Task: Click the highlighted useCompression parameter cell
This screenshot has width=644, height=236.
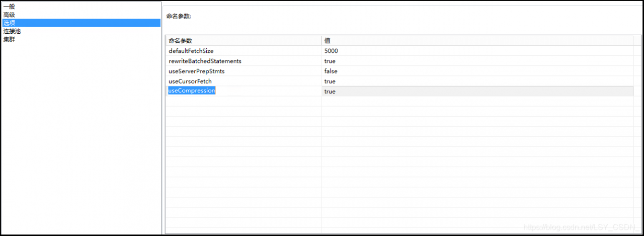Action: click(192, 91)
